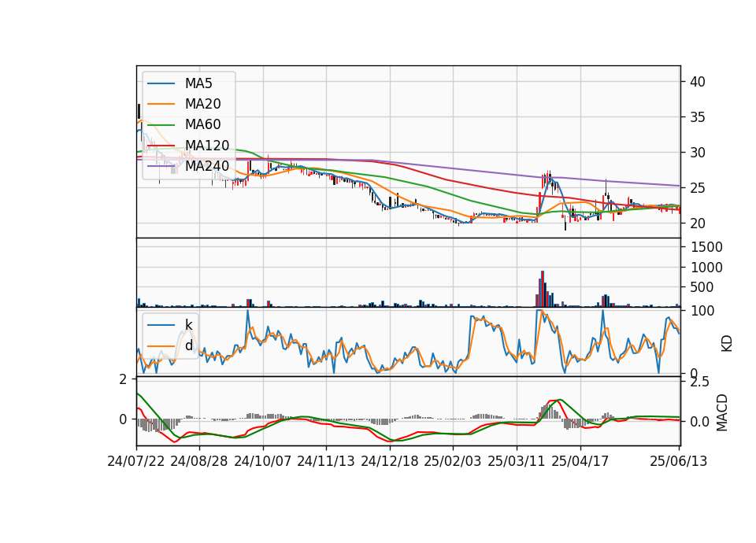Click the 24/07/22 date axis label
The height and width of the screenshot is (543, 756).
(136, 461)
